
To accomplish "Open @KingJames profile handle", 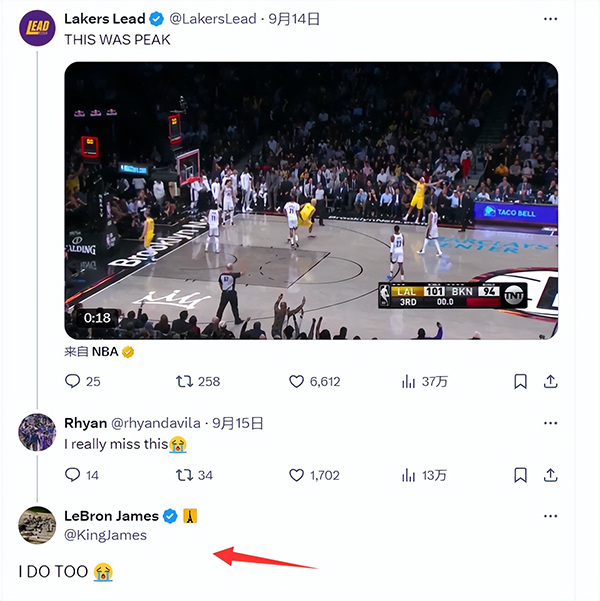I will coord(105,535).
